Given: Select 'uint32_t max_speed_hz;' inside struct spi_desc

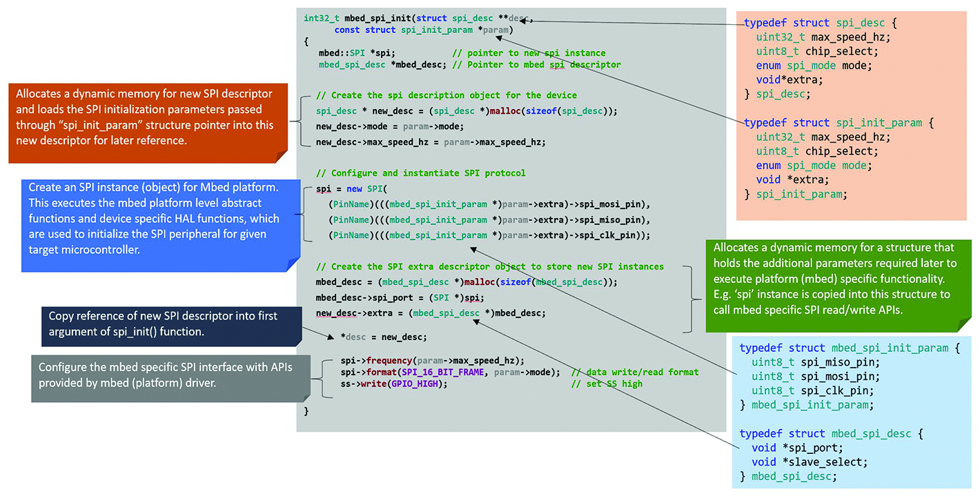Looking at the screenshot, I should point(823,37).
